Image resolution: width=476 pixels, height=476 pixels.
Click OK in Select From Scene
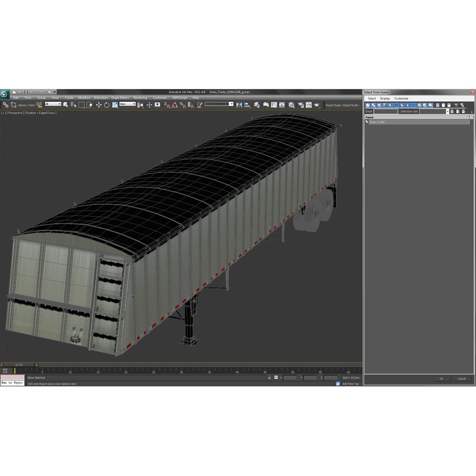(x=441, y=379)
